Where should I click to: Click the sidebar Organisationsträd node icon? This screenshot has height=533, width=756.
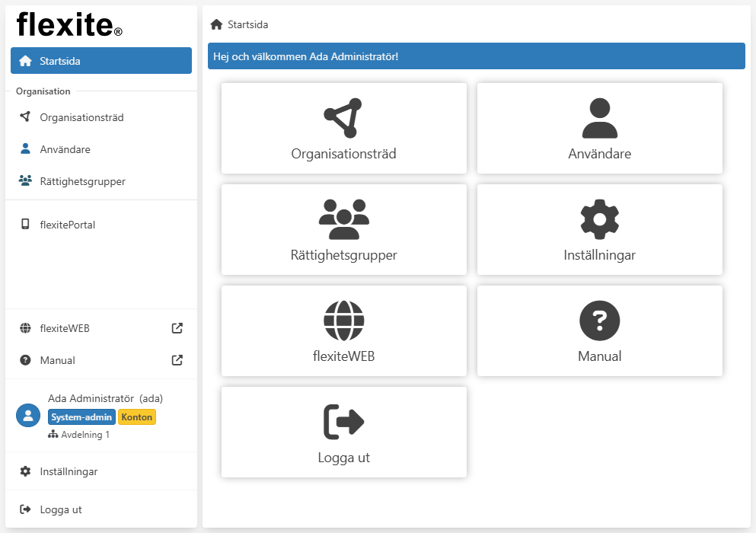25,116
